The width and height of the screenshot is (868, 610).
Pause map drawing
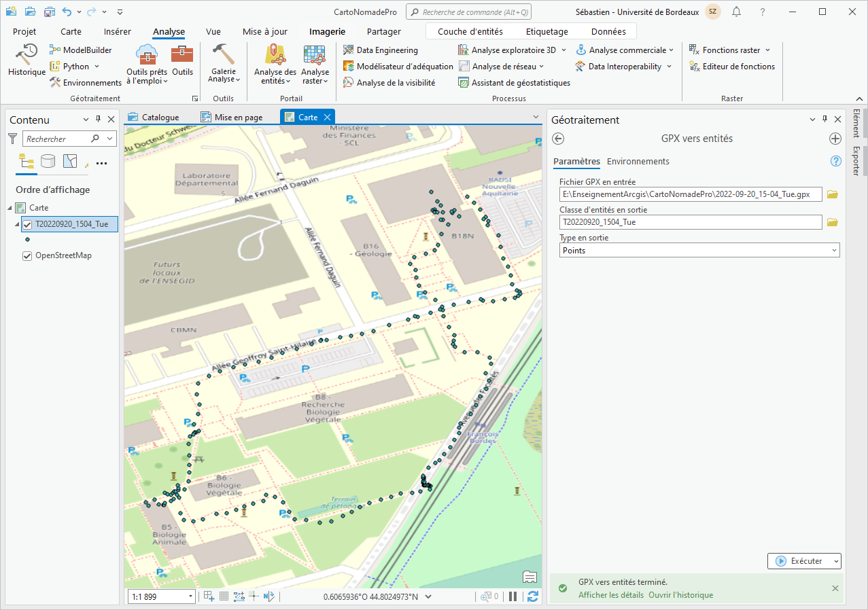513,596
